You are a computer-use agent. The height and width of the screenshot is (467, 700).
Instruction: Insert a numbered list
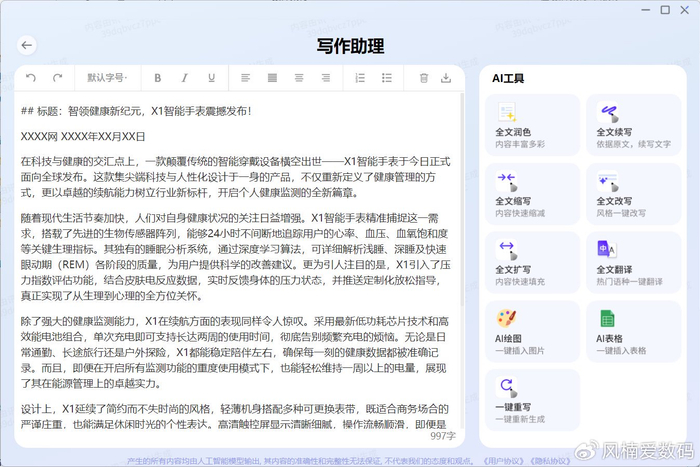pyautogui.click(x=361, y=78)
